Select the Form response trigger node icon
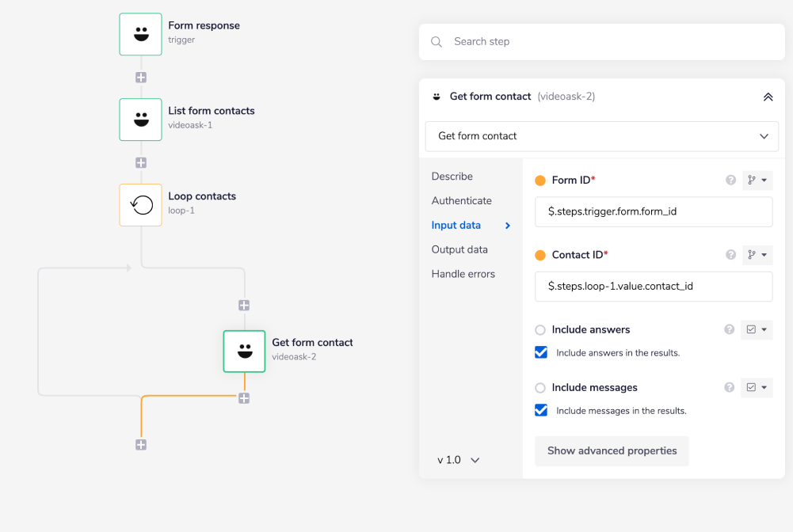Viewport: 793px width, 532px height. pyautogui.click(x=140, y=34)
